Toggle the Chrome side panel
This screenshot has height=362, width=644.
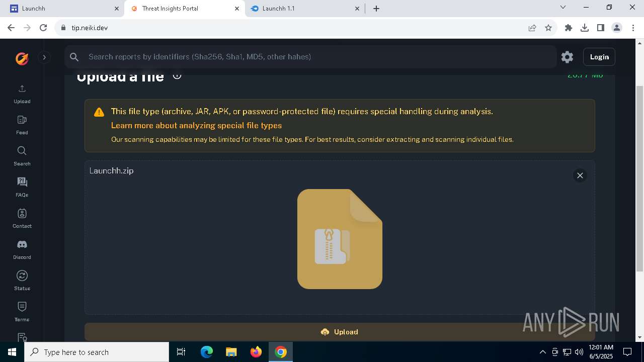click(601, 28)
